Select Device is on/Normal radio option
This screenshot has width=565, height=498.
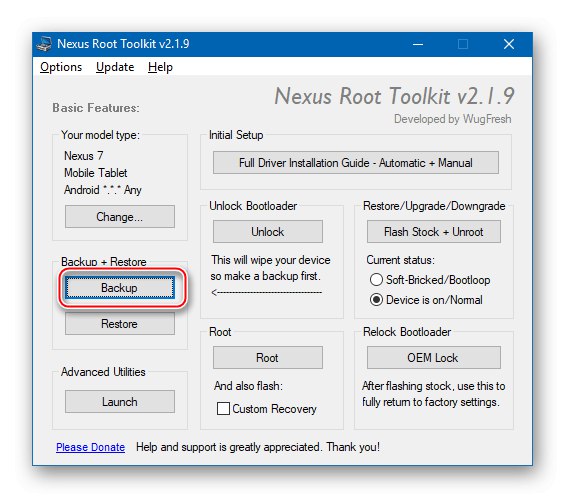coord(426,300)
